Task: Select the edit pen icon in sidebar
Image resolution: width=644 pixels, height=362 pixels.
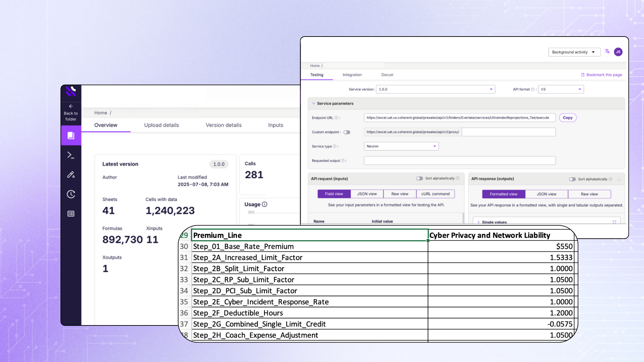Action: coord(71,175)
